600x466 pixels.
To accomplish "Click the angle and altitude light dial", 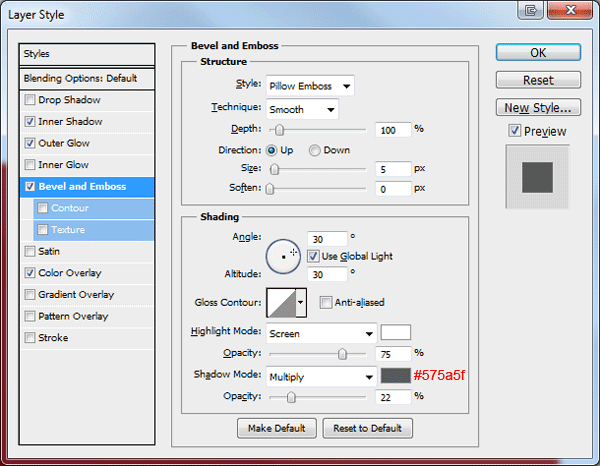I will pyautogui.click(x=283, y=256).
